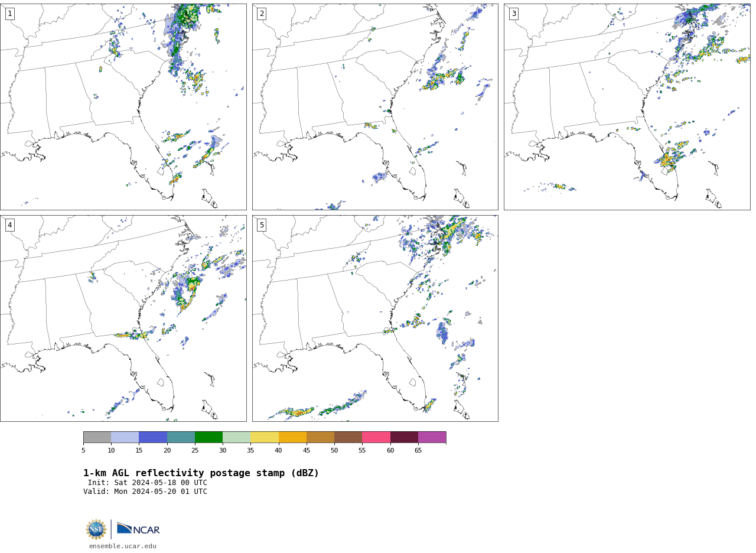
Task: Select the dark brown 50-55 dBZ swatch
Action: click(348, 437)
